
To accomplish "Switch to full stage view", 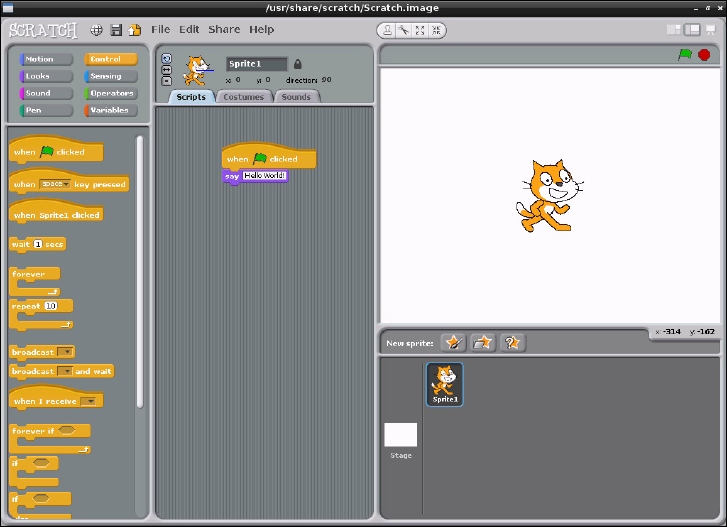I will [x=692, y=30].
